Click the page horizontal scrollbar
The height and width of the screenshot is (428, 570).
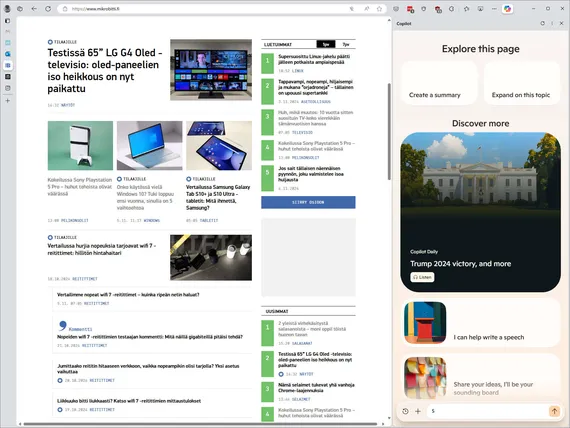click(200, 424)
